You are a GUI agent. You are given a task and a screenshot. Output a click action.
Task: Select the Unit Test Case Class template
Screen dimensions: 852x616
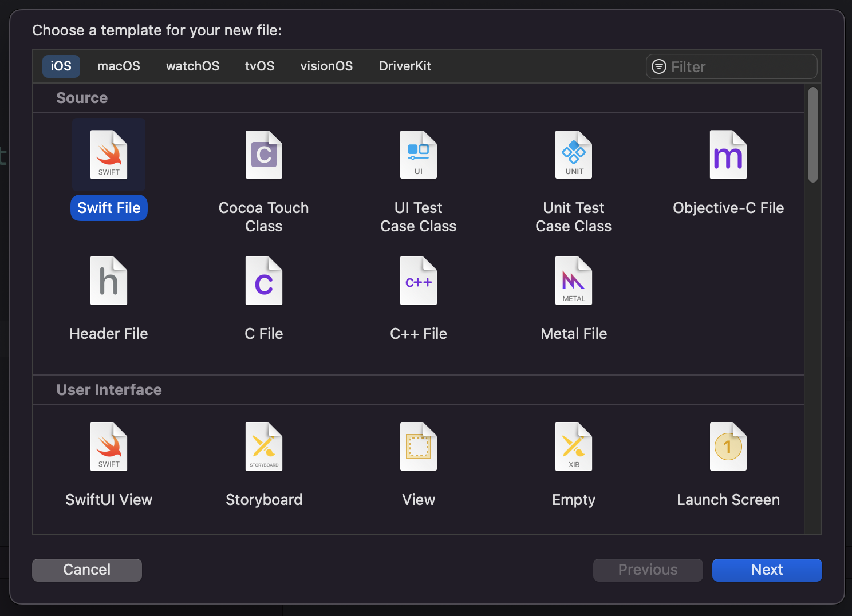[x=574, y=182]
